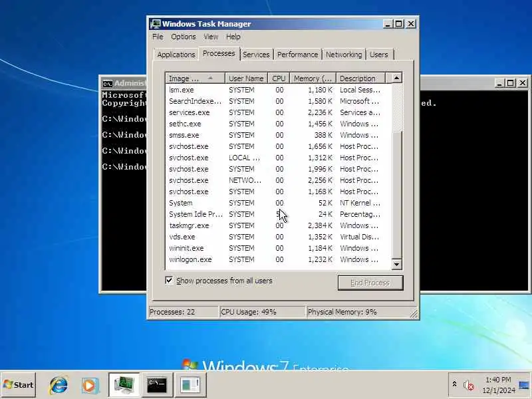Sort by User Name column header
This screenshot has height=399, width=532.
(x=246, y=78)
